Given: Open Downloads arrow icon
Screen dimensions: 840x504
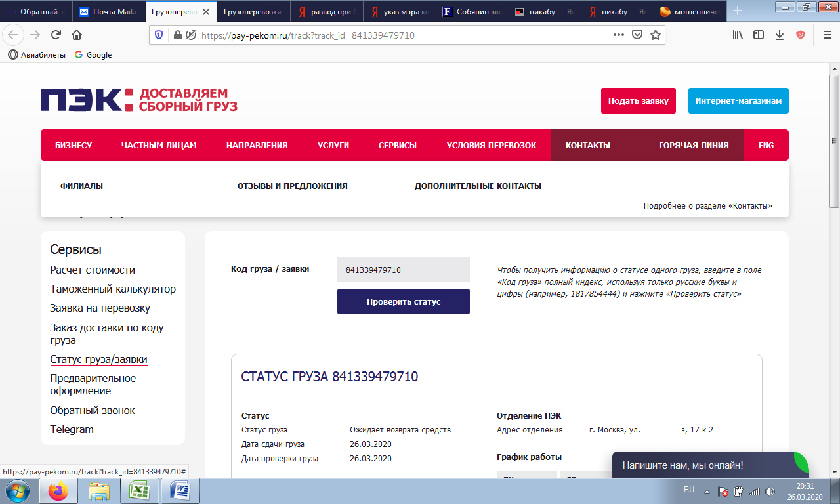Looking at the screenshot, I should coord(780,35).
